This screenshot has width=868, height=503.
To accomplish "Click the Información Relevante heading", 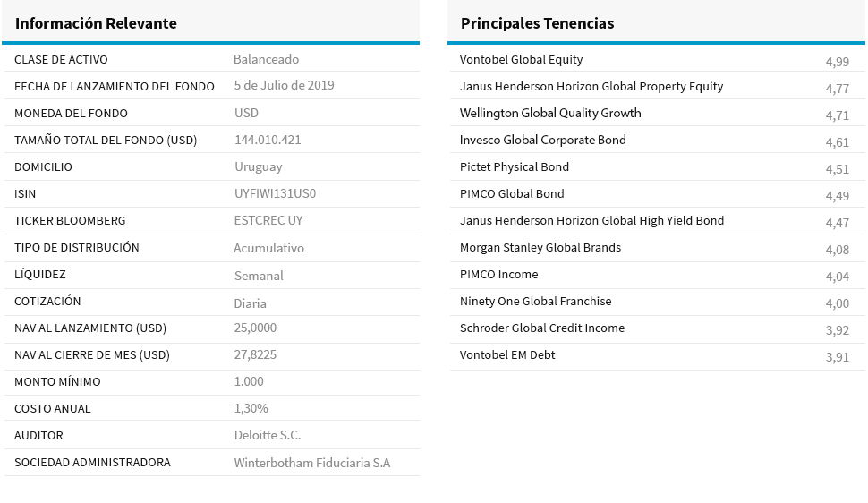I will tap(96, 23).
